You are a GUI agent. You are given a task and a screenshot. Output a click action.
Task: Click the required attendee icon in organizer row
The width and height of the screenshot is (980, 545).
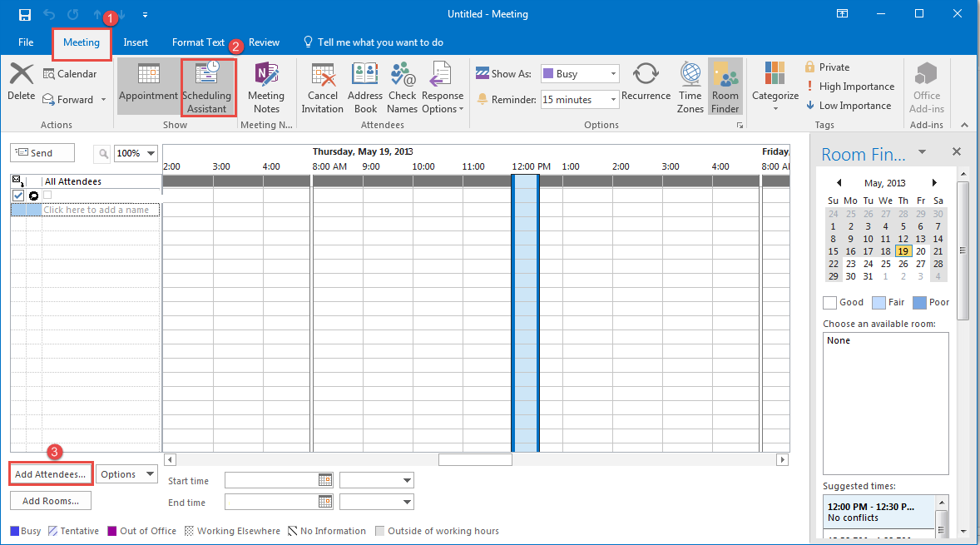point(34,196)
